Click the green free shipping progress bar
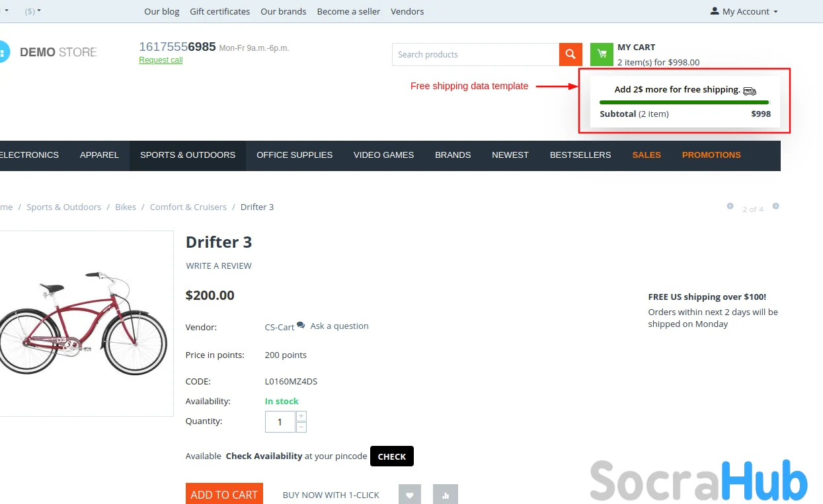 click(x=684, y=102)
